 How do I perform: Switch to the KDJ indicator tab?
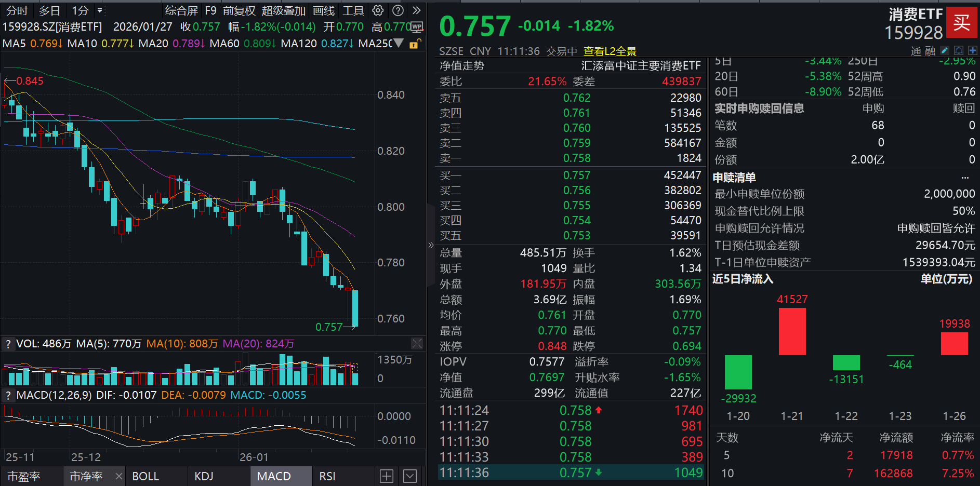click(204, 476)
